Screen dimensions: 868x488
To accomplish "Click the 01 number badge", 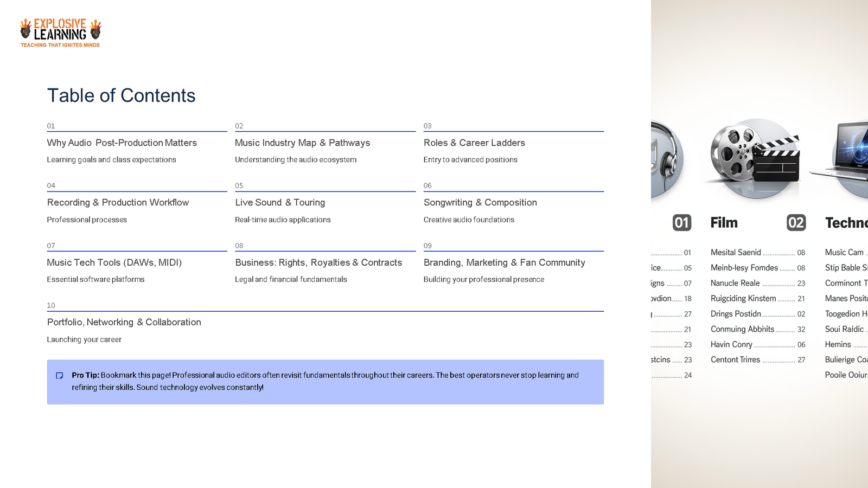I will (x=681, y=223).
